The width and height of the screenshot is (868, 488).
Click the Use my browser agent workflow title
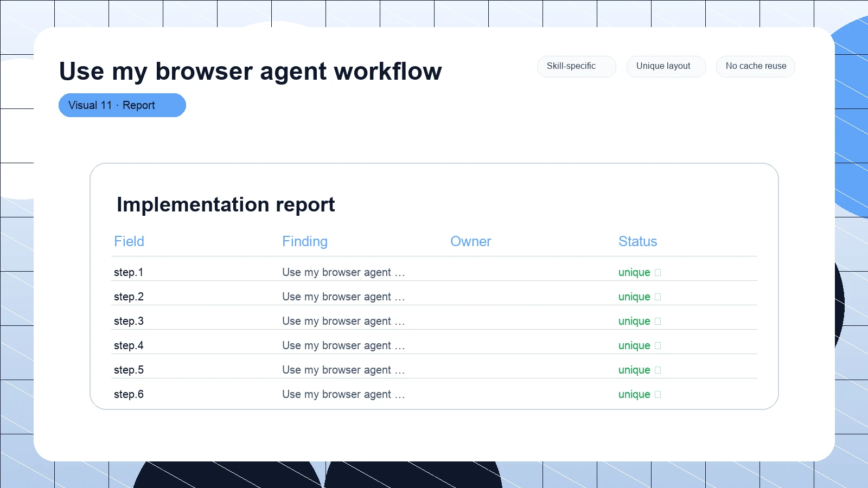[251, 72]
